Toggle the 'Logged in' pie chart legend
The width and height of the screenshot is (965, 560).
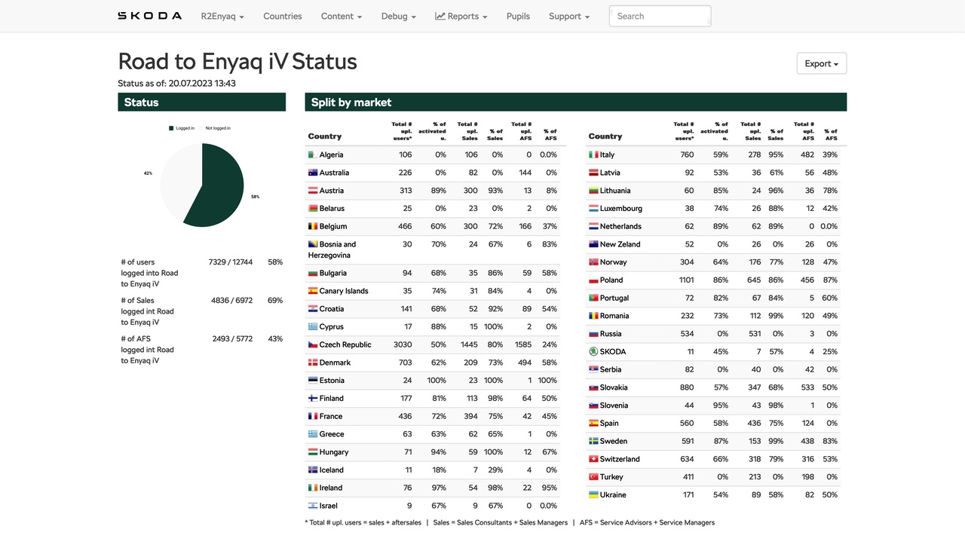pos(181,128)
